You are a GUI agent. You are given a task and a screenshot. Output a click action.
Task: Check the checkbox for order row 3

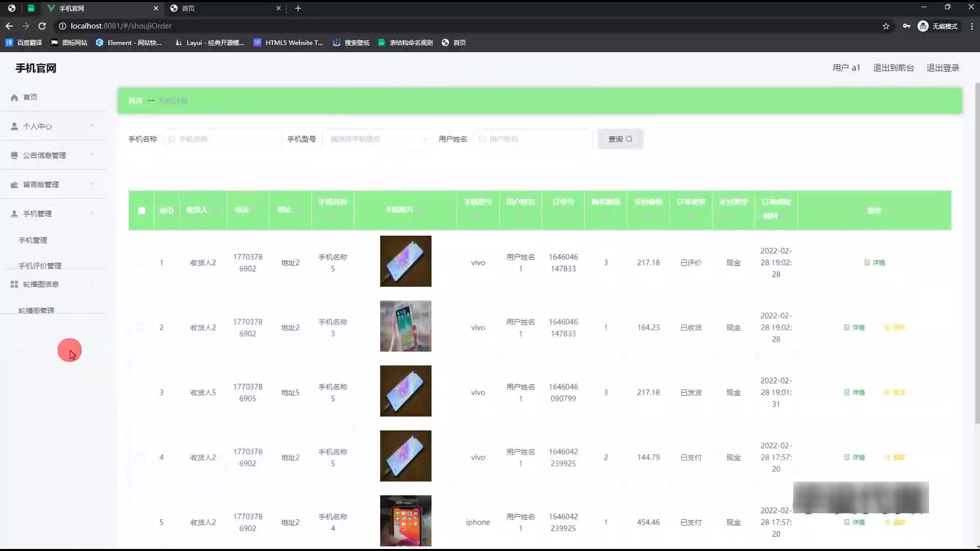(x=141, y=392)
